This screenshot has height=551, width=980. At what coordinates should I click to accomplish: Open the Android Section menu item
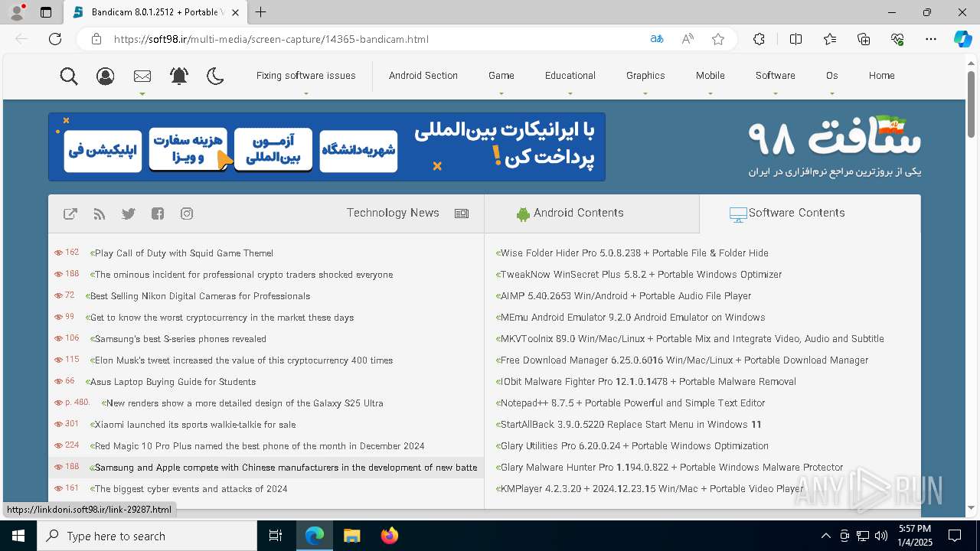[x=423, y=76]
